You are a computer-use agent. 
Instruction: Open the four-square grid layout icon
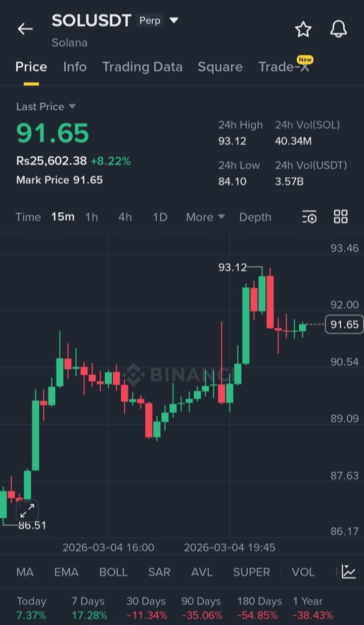pos(341,217)
